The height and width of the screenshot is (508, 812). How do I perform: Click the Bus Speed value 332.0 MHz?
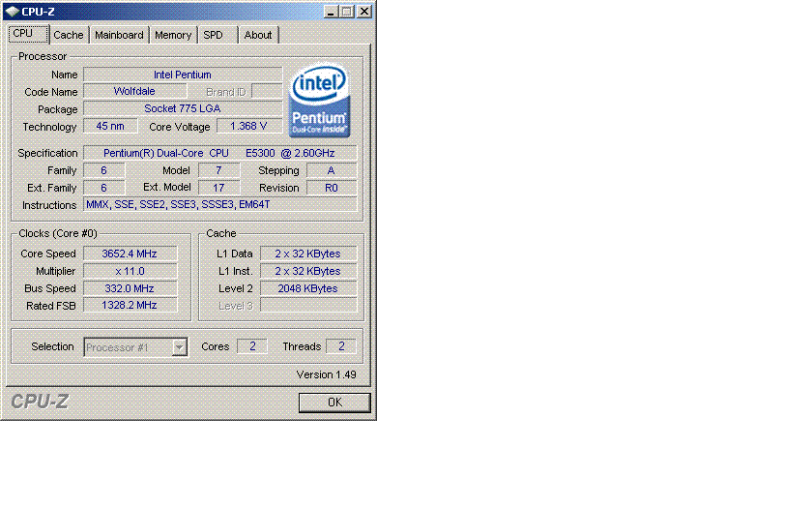130,288
